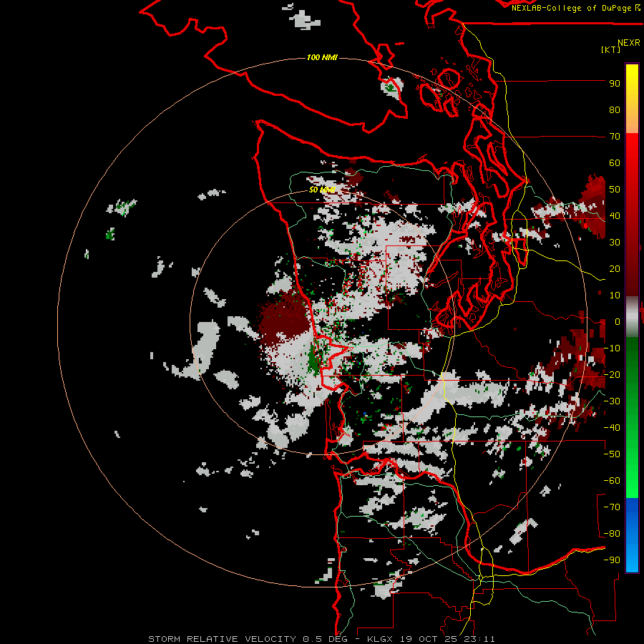Click the 100 NMI range ring label
Viewport: 644px width, 644px height.
pos(322,57)
